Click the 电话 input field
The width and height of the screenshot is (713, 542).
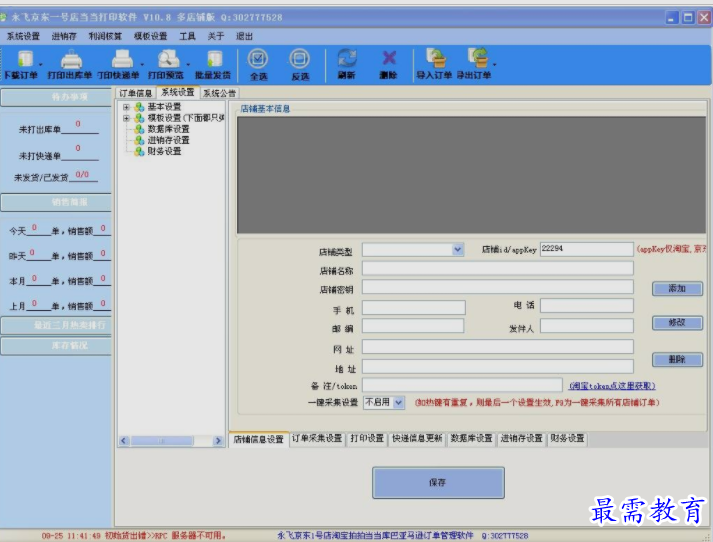(587, 306)
